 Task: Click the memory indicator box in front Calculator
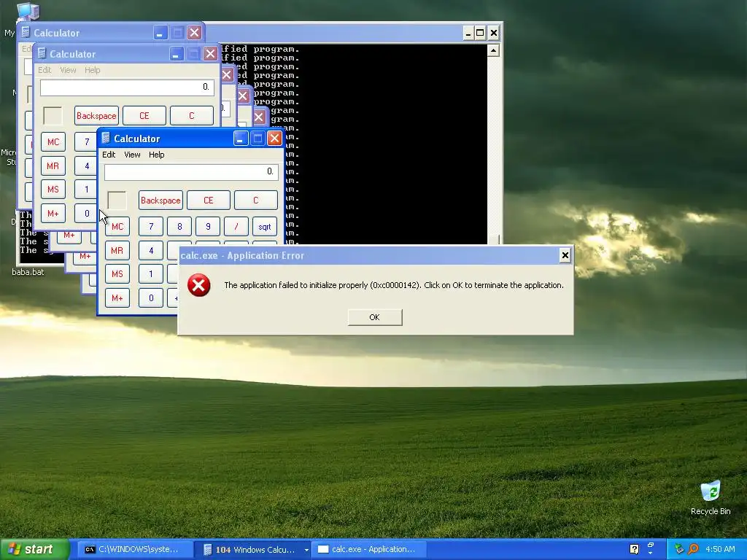[x=117, y=201]
